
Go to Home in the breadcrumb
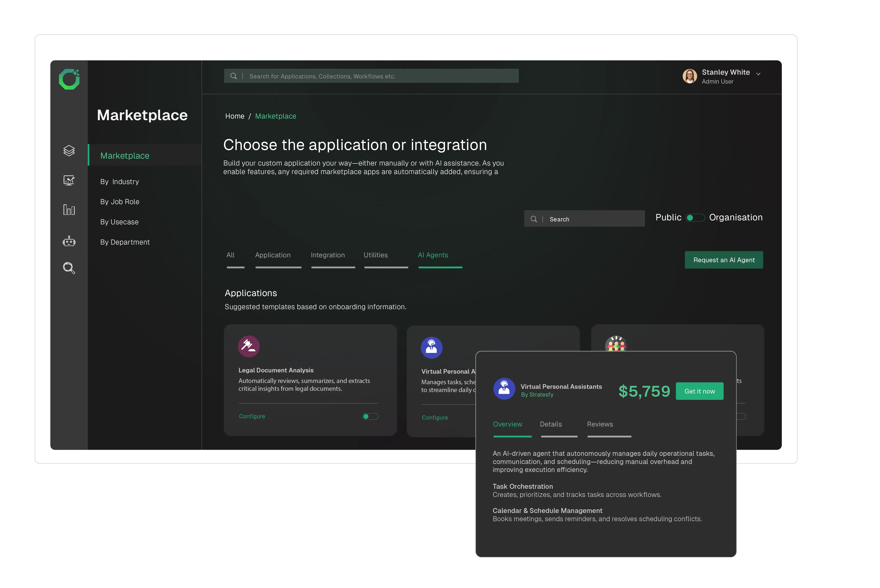pos(235,116)
